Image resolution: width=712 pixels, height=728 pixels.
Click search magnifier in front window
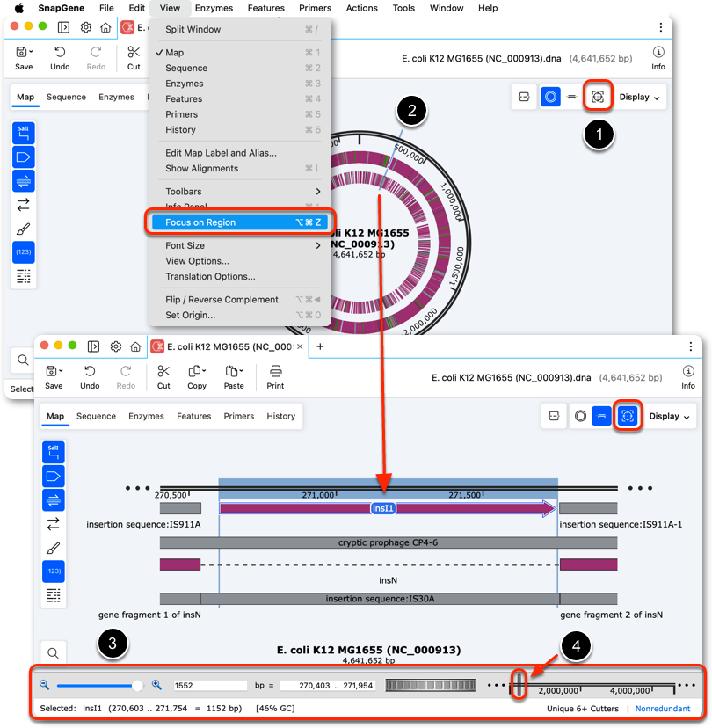pyautogui.click(x=53, y=653)
